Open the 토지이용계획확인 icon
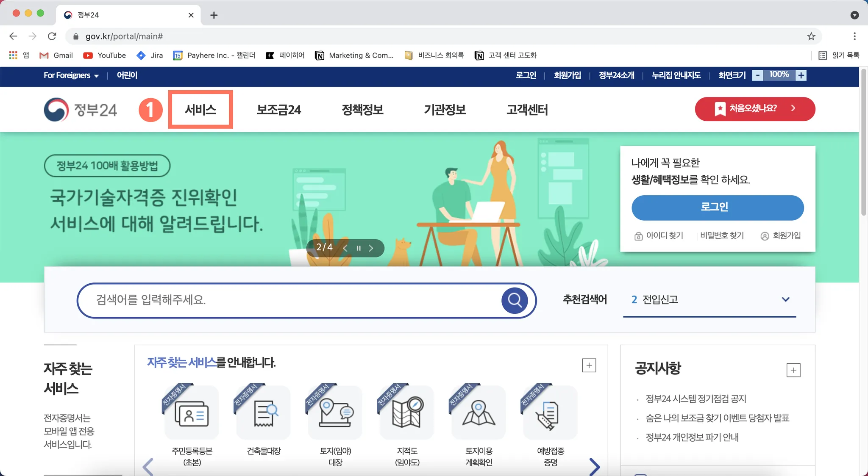Viewport: 868px width, 476px height. click(479, 413)
